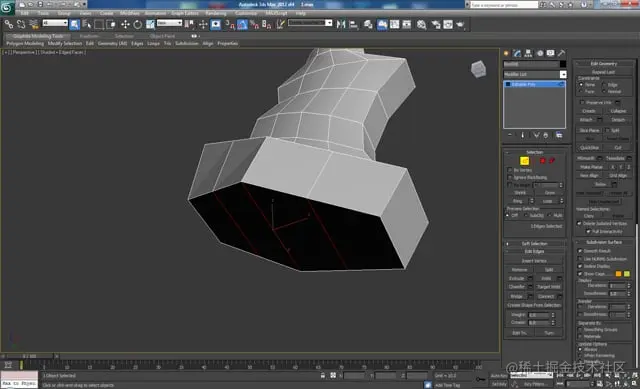Image resolution: width=640 pixels, height=389 pixels.
Task: Open the Help menu
Action: 300,13
